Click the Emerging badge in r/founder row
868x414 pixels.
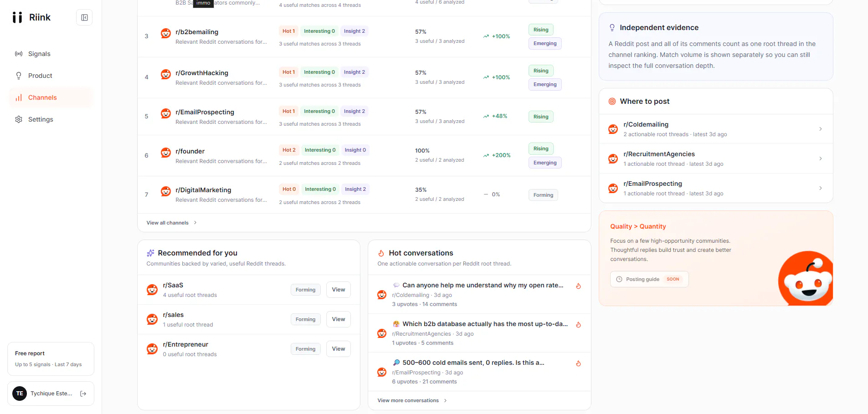point(545,163)
